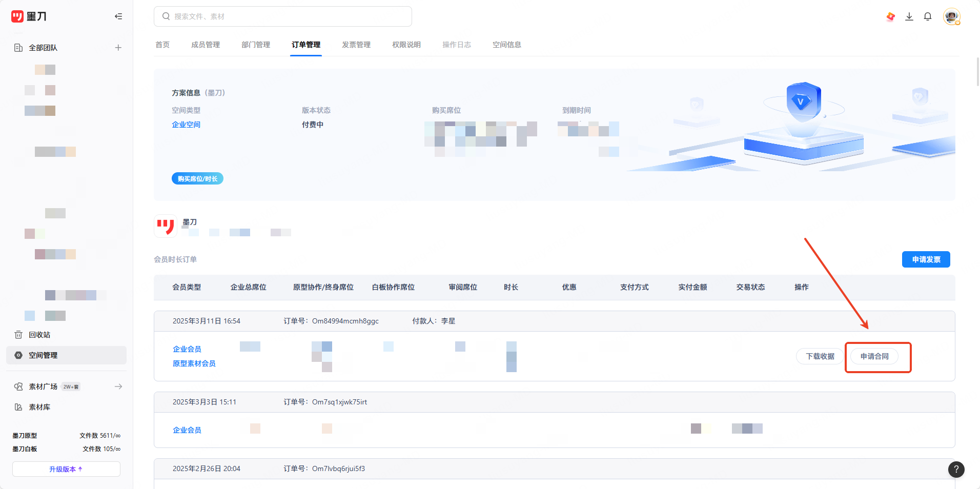Open 部门管理 tab
This screenshot has height=489, width=980.
256,45
